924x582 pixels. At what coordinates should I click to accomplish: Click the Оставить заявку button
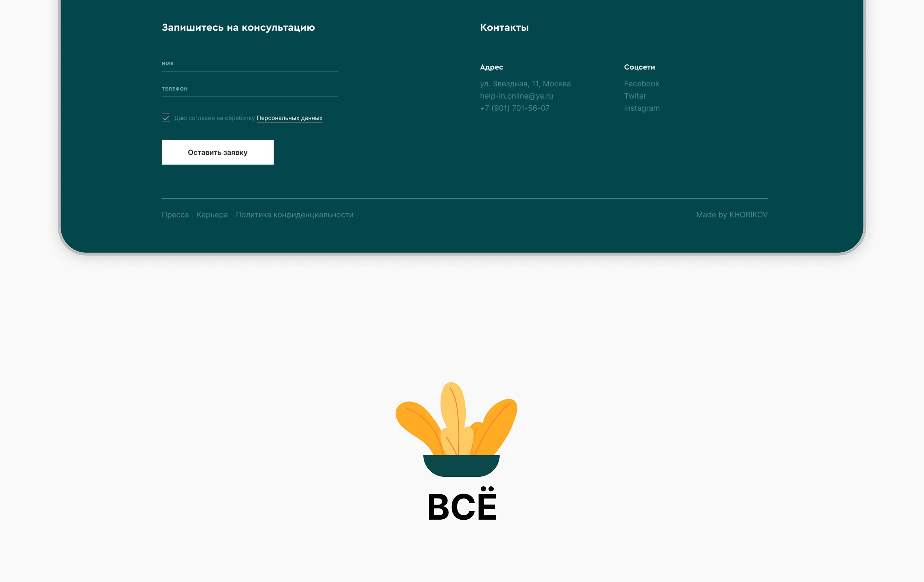[x=217, y=152]
